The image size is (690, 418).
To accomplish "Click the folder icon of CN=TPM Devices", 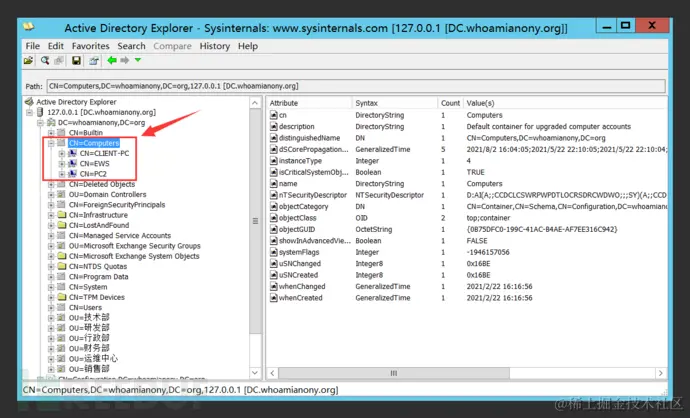I will point(62,297).
